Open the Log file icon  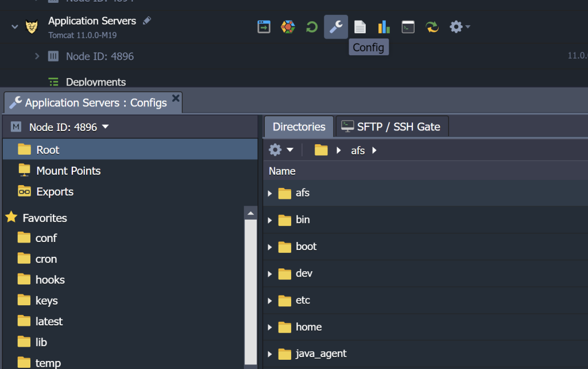pos(360,27)
